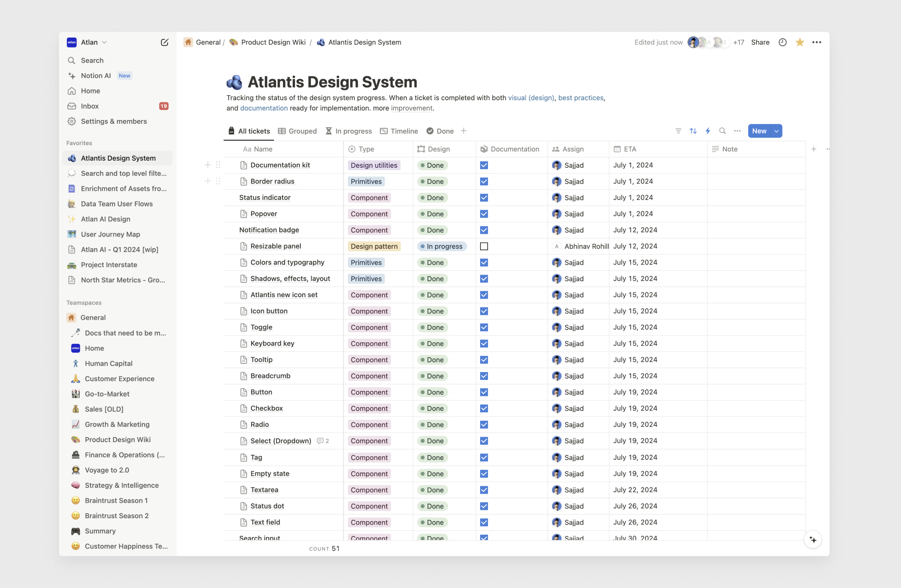Viewport: 901px width, 588px height.
Task: Open the filter icon in database toolbar
Action: (x=678, y=131)
